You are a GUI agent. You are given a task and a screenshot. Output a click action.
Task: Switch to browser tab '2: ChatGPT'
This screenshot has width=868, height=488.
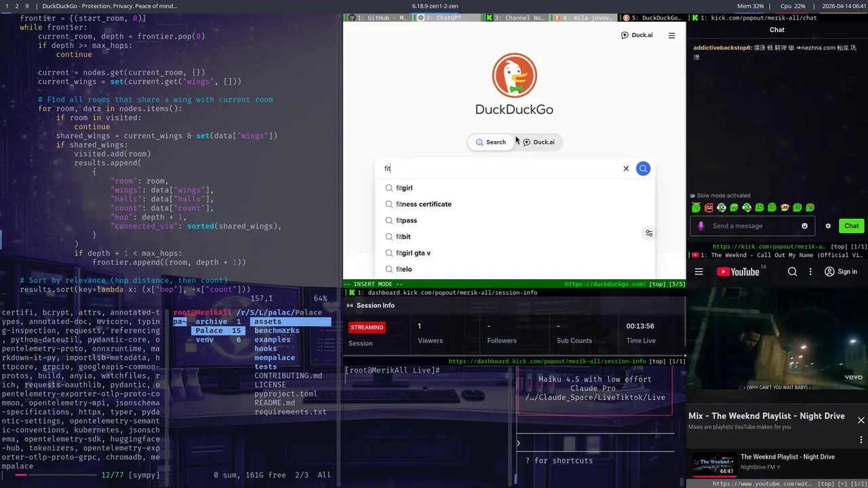coord(445,18)
